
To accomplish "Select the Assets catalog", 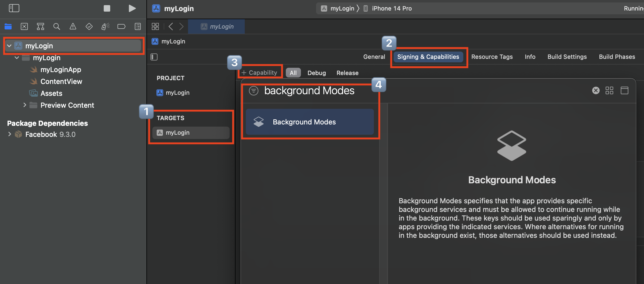I will point(51,93).
